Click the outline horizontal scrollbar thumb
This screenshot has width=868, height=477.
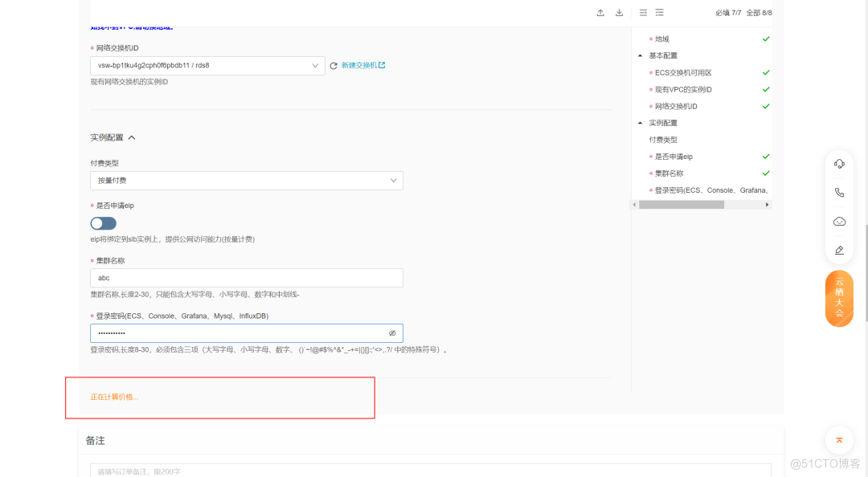click(x=682, y=205)
